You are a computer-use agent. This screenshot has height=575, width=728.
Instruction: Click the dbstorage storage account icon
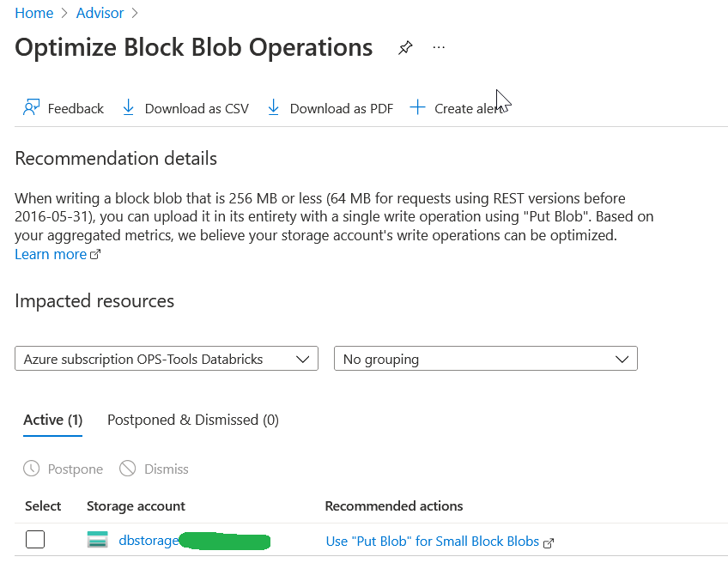(98, 540)
